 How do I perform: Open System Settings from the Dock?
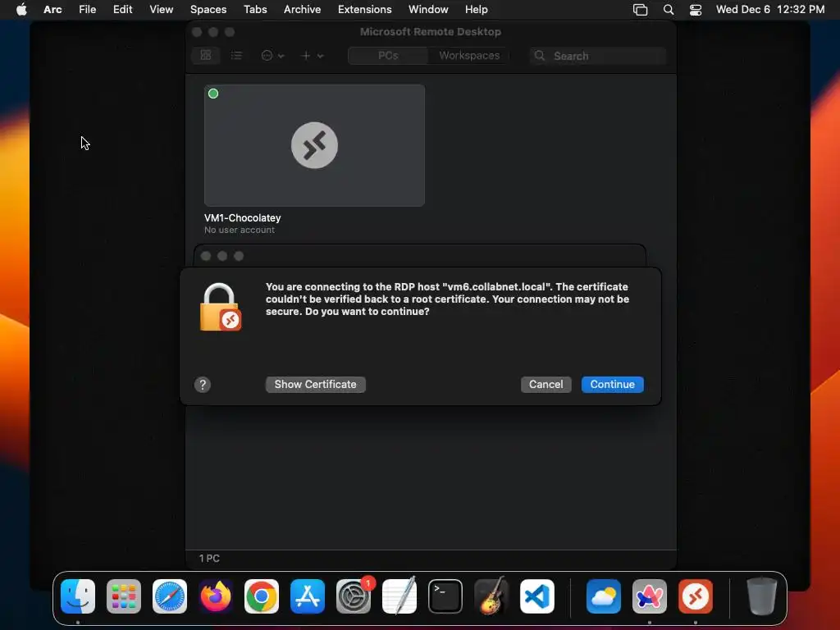coord(354,596)
